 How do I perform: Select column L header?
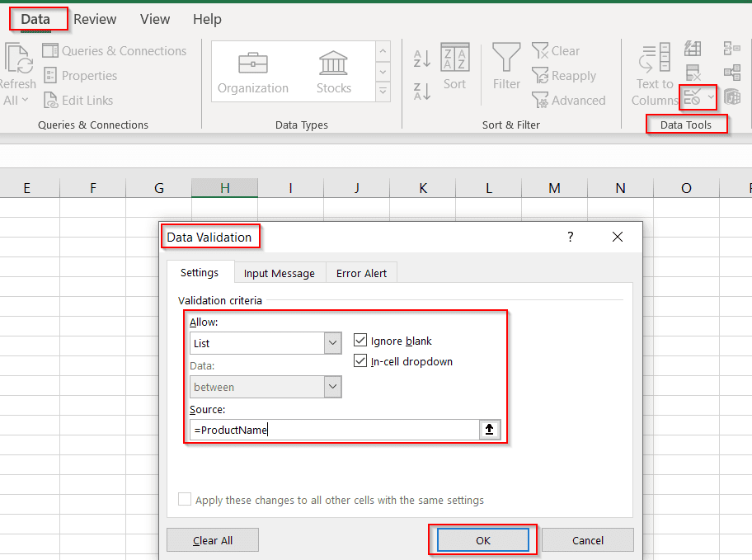click(x=489, y=188)
